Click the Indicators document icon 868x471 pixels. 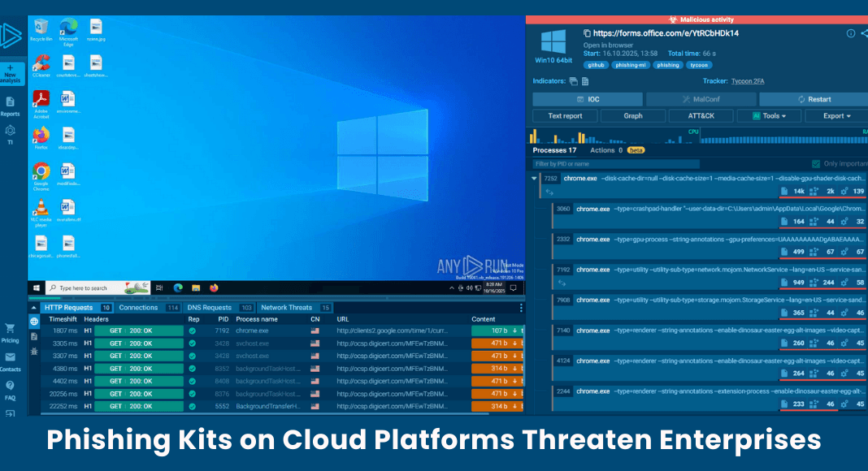pyautogui.click(x=584, y=82)
